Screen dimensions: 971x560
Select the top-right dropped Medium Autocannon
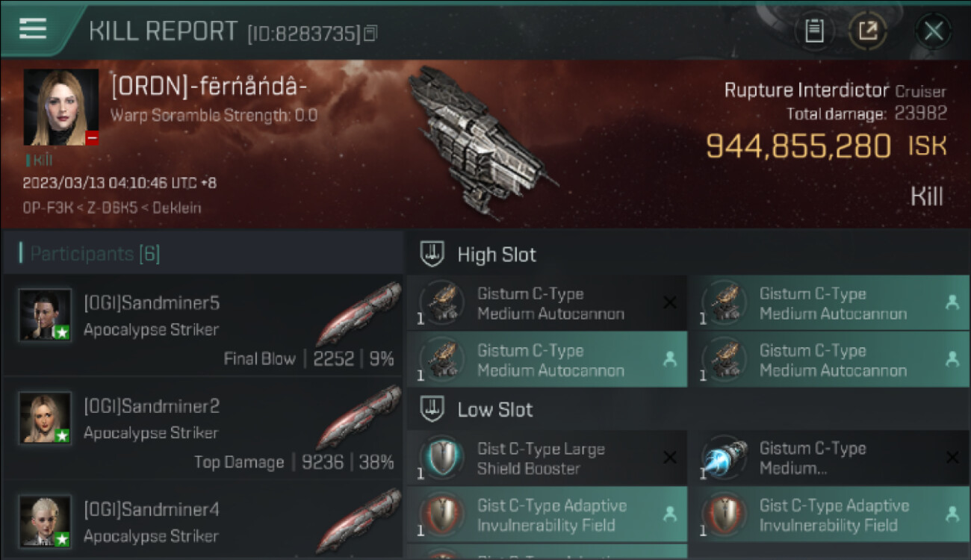point(828,303)
